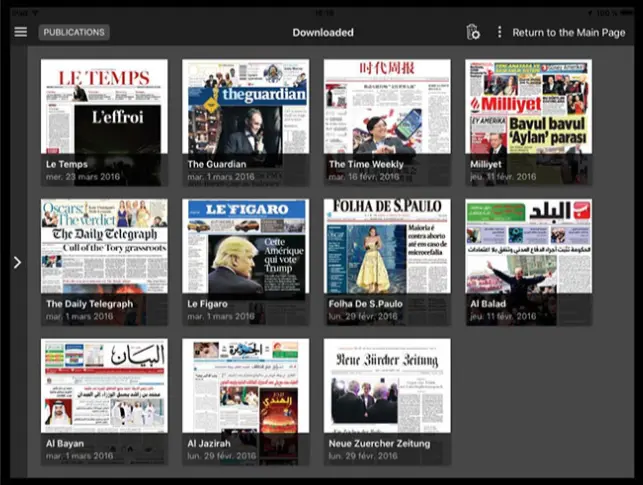Click the Le Figaro title caption
This screenshot has width=643, height=485.
pyautogui.click(x=207, y=304)
